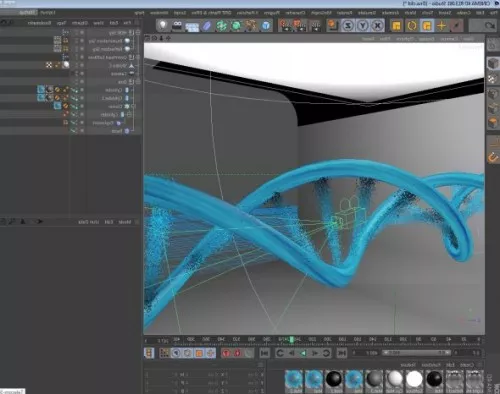Toggle visibility dots of Illumination Sky object
This screenshot has height=394, width=500.
82,41
